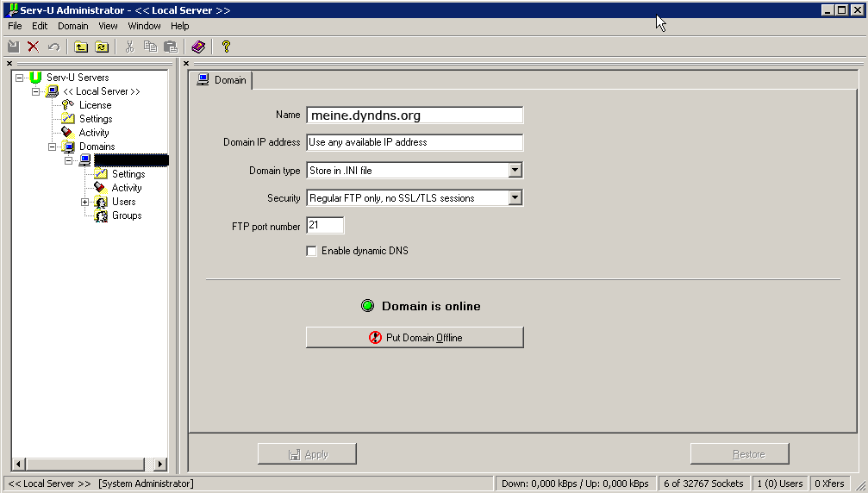Click the 'Domain is online' text
The image size is (868, 493).
click(x=431, y=306)
